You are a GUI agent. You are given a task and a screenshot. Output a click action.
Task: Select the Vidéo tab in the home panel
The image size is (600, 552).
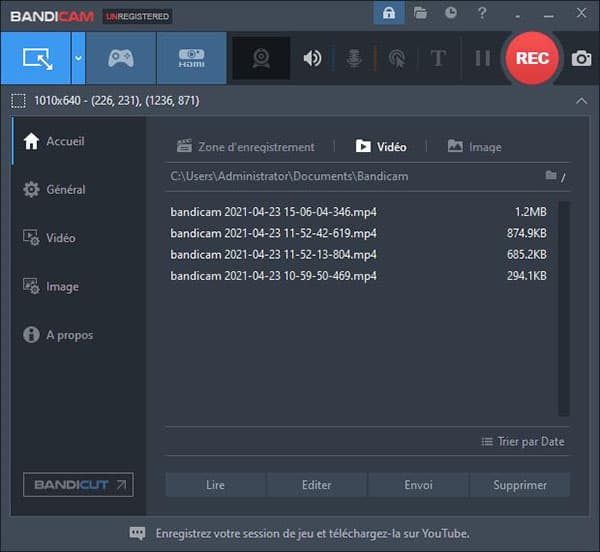click(381, 147)
